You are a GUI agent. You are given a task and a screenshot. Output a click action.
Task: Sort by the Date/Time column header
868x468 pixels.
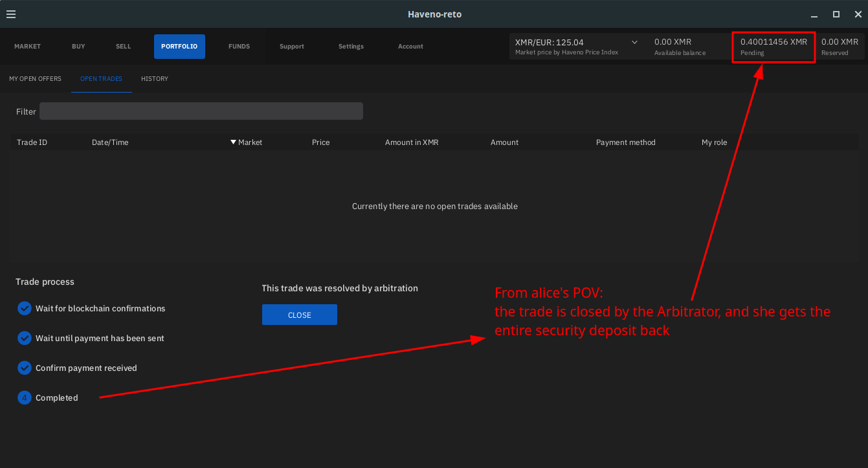[110, 142]
